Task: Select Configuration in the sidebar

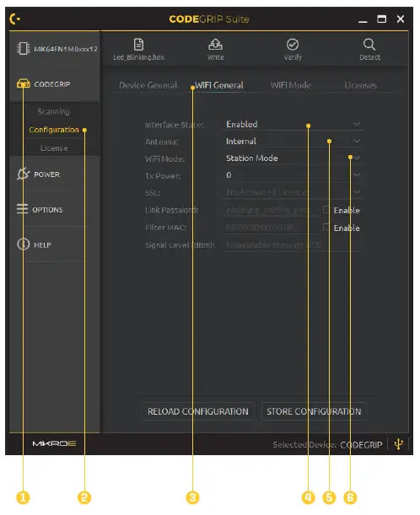Action: tap(54, 130)
